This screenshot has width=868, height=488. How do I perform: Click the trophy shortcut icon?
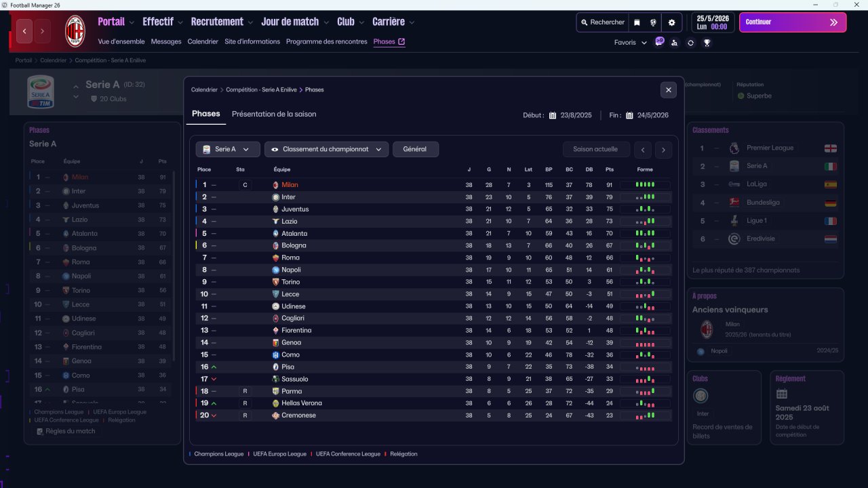tap(707, 43)
